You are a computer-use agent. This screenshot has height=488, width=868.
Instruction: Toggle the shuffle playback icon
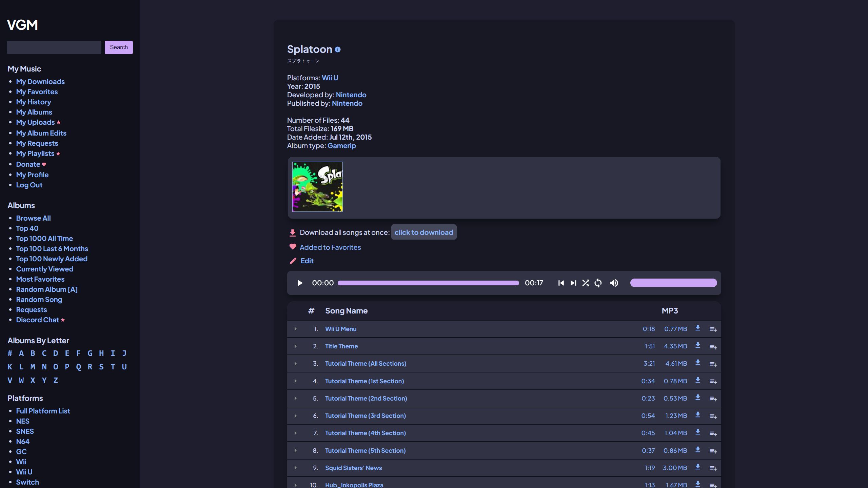(x=585, y=282)
